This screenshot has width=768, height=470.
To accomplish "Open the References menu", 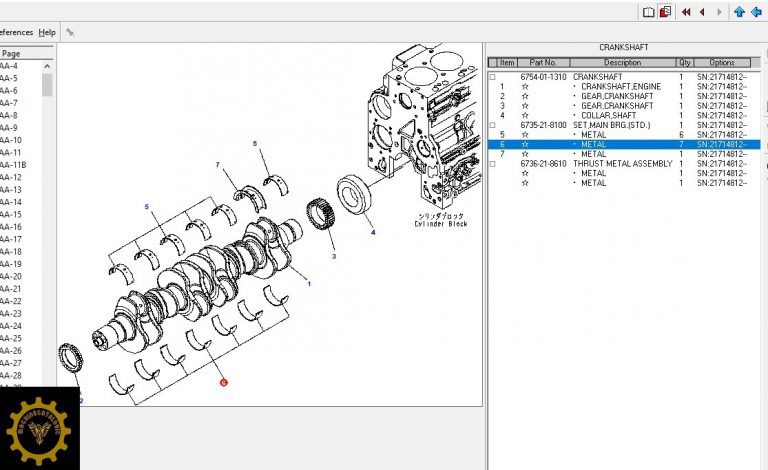I will point(15,32).
